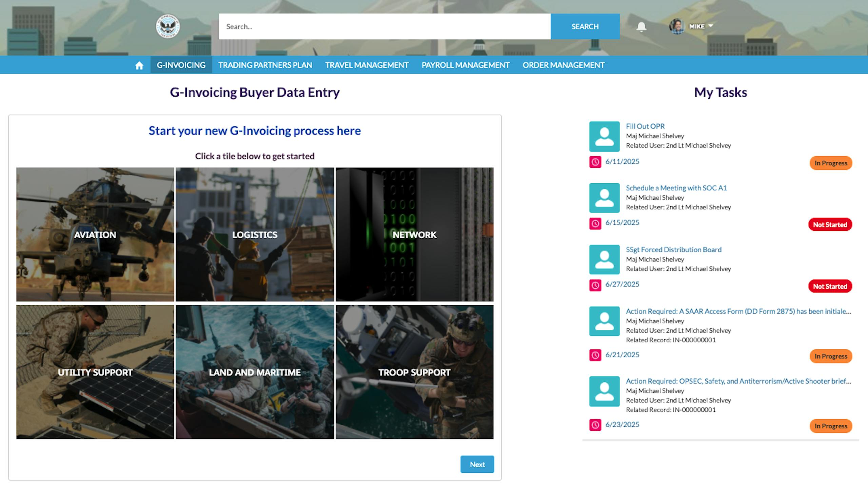
Task: Click into the Search input field
Action: coord(384,26)
